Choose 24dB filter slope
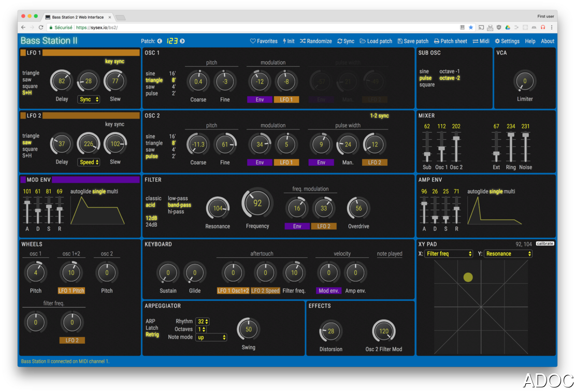Viewport: 575px width, 392px height. pyautogui.click(x=151, y=224)
